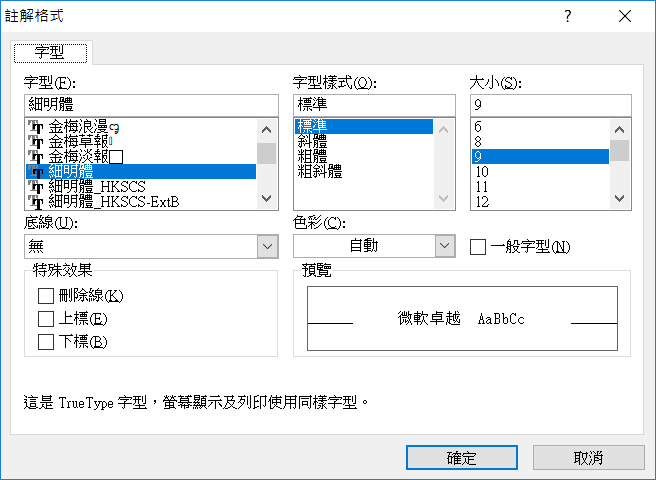
Task: Open the 底線 underline dropdown
Action: point(267,246)
